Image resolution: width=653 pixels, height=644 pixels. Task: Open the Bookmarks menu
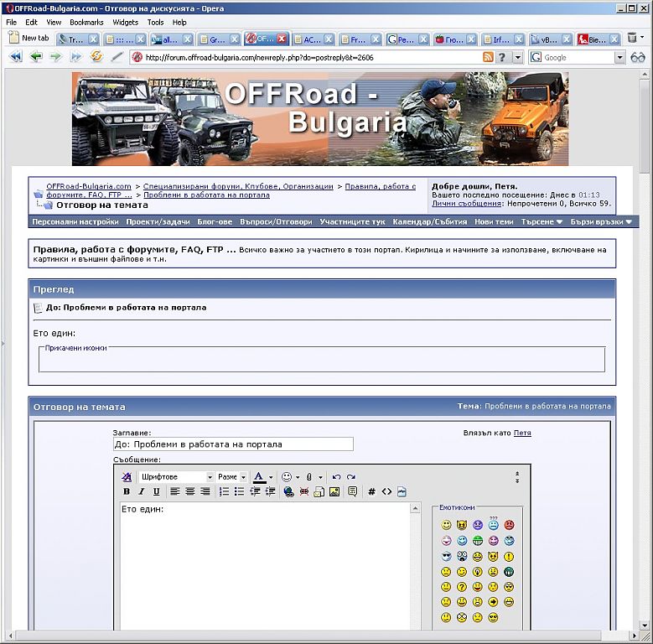(x=86, y=23)
